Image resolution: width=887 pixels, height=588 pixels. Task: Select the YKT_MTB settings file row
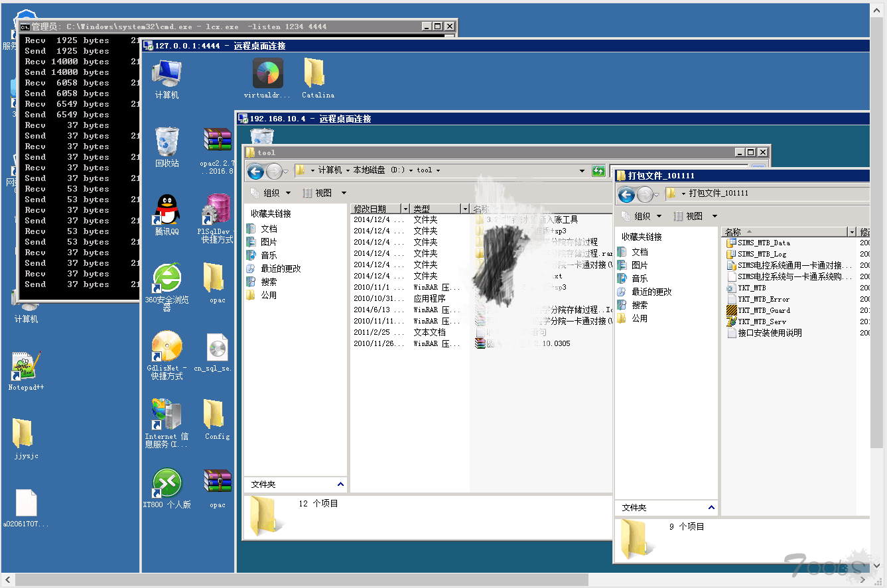coord(746,288)
